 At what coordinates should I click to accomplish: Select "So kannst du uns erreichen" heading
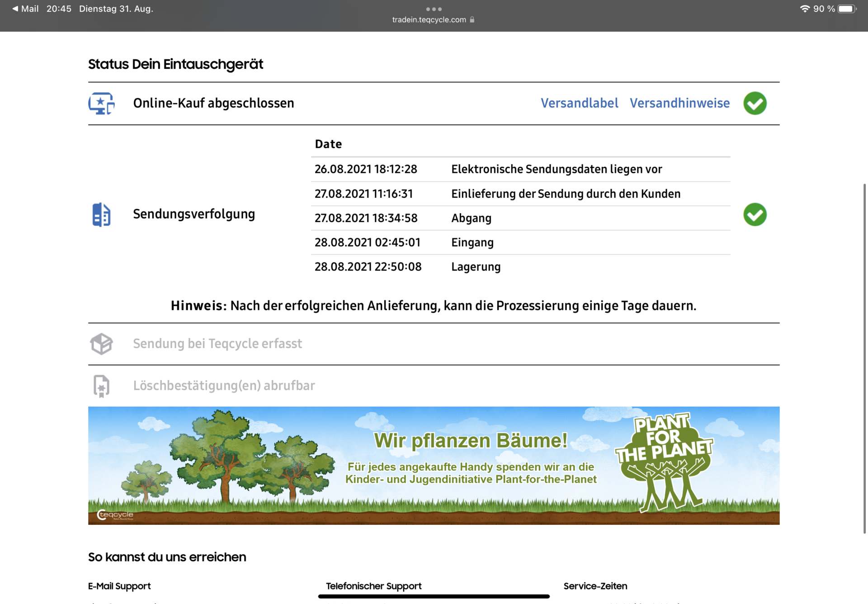pos(167,557)
